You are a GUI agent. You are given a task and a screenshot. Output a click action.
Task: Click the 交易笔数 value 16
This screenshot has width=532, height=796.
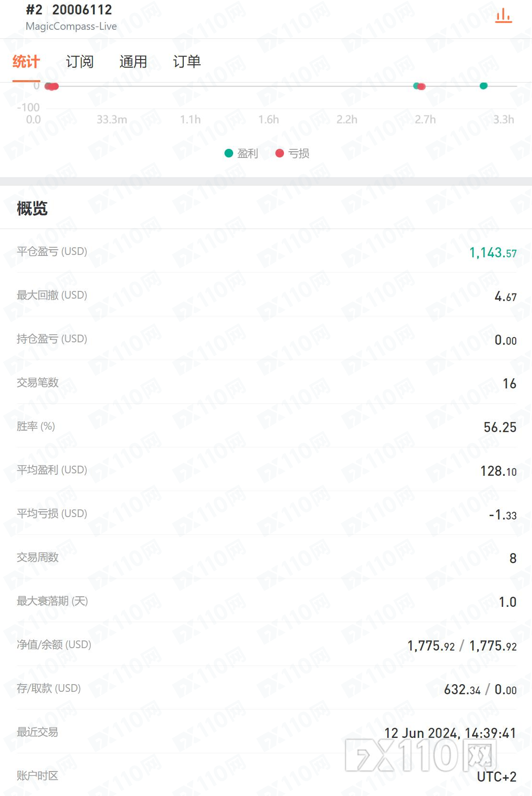coord(509,384)
